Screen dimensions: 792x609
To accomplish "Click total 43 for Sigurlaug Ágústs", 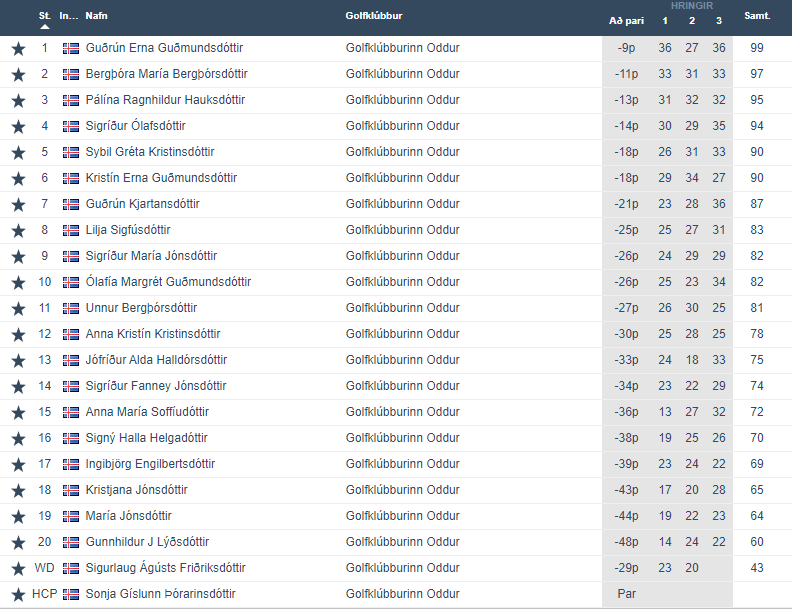I will [x=757, y=568].
